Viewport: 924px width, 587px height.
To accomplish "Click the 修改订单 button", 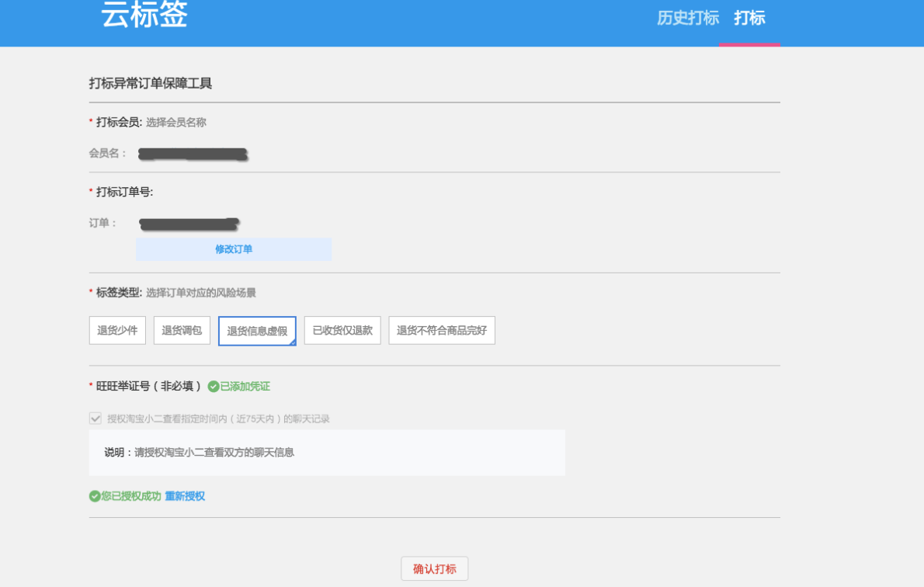I will click(x=234, y=248).
